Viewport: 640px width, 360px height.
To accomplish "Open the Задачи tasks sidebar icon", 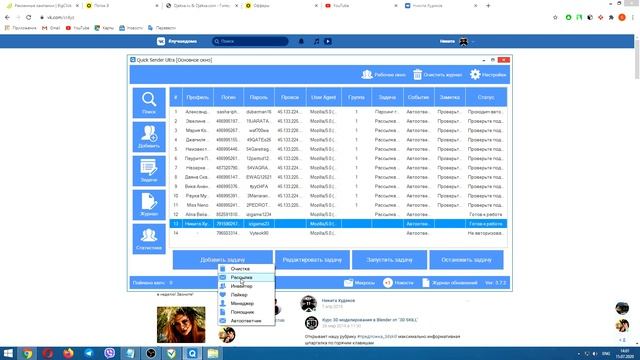I will pyautogui.click(x=149, y=171).
